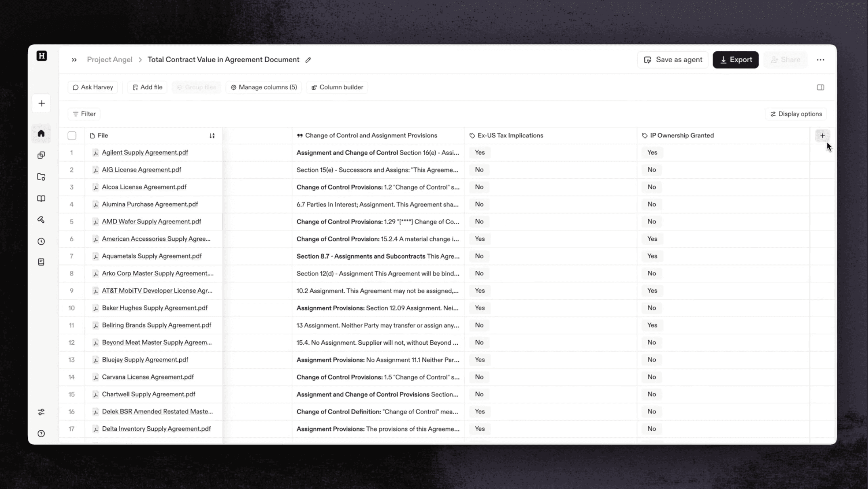Open Manage columns (5) menu
This screenshot has width=868, height=489.
264,87
